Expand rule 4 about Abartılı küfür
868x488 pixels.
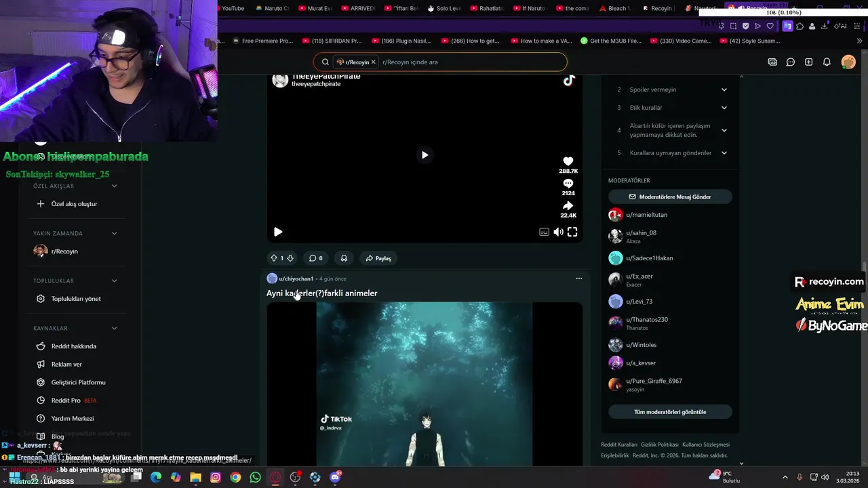(670, 130)
